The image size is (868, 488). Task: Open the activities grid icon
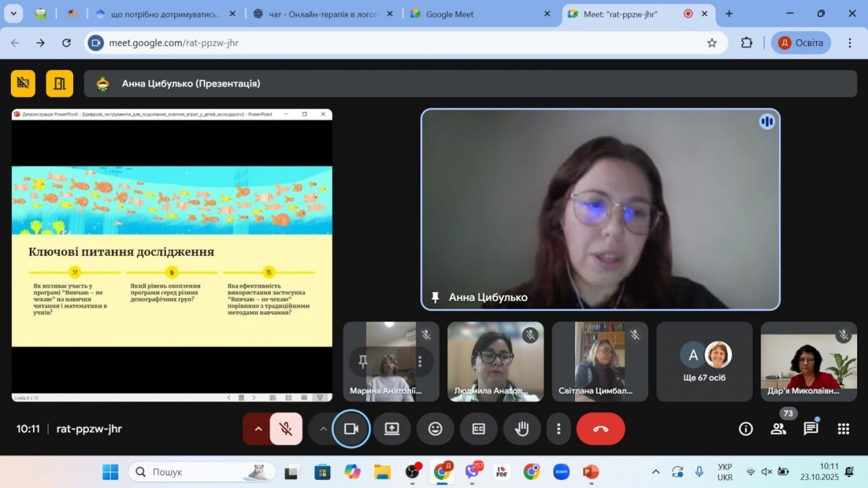point(843,429)
